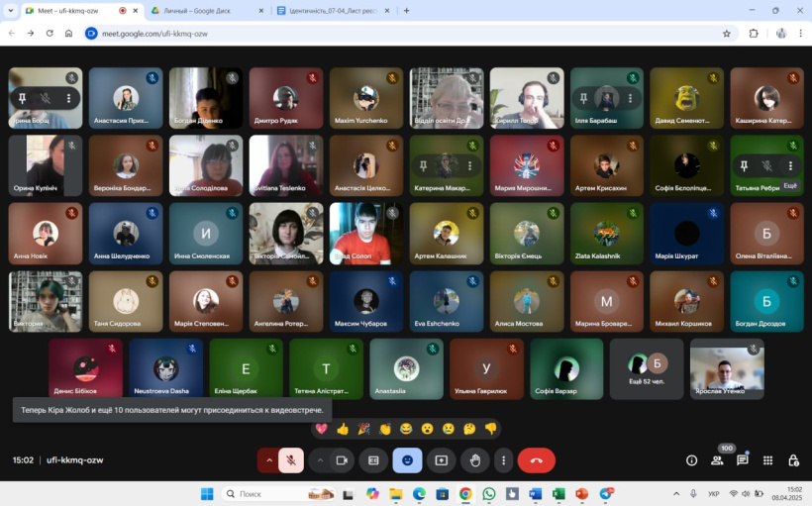Open the three-dot more options menu

[504, 460]
